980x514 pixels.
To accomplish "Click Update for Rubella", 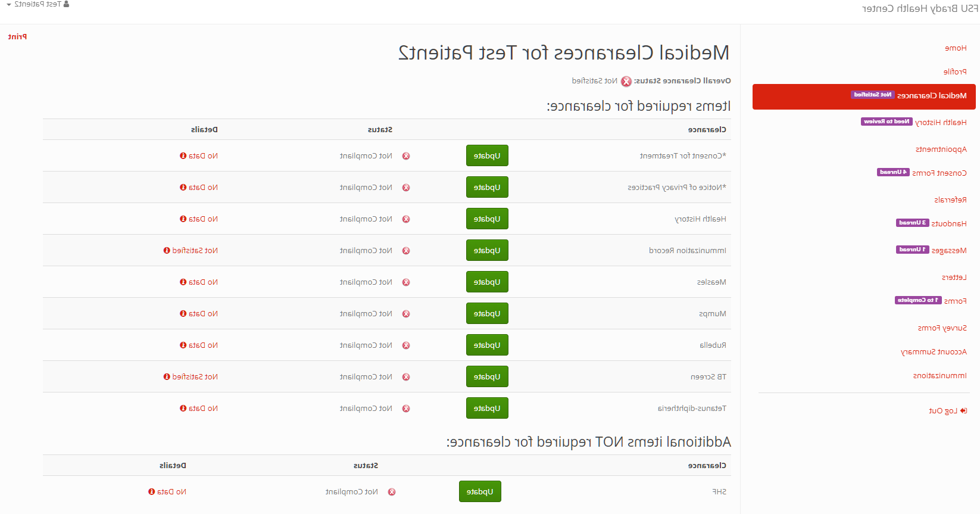I will point(487,345).
